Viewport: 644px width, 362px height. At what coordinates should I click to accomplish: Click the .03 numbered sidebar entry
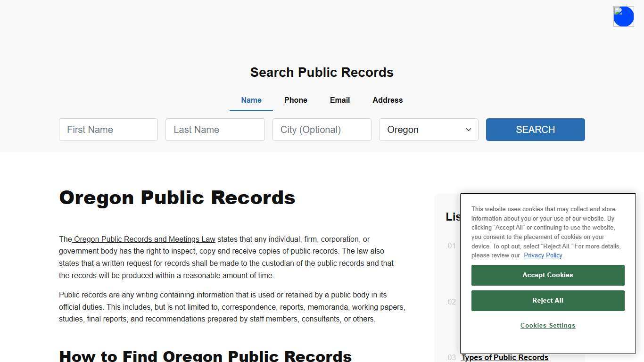(x=451, y=357)
